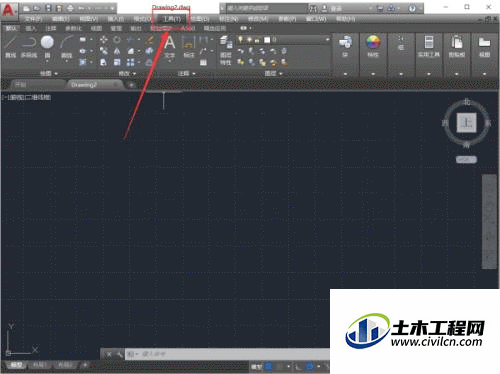This screenshot has width=500, height=374.
Task: Click the ViewCube top (上) face
Action: click(467, 122)
